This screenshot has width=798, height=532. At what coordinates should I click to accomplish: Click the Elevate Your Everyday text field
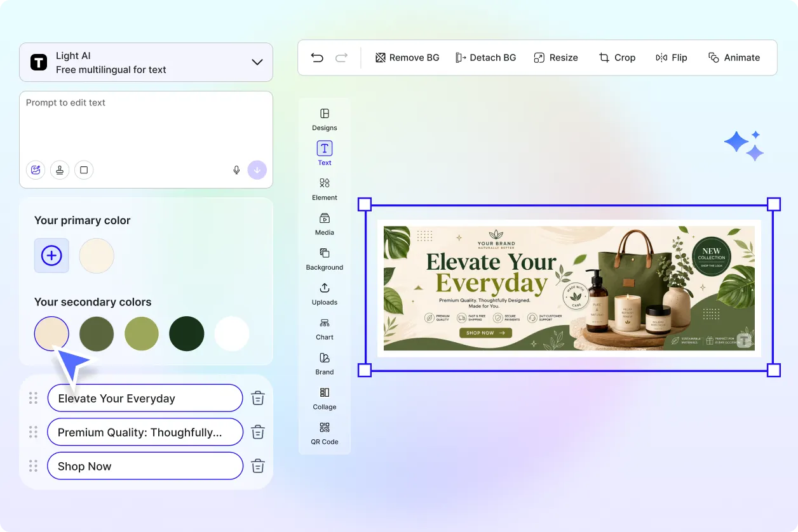click(145, 399)
